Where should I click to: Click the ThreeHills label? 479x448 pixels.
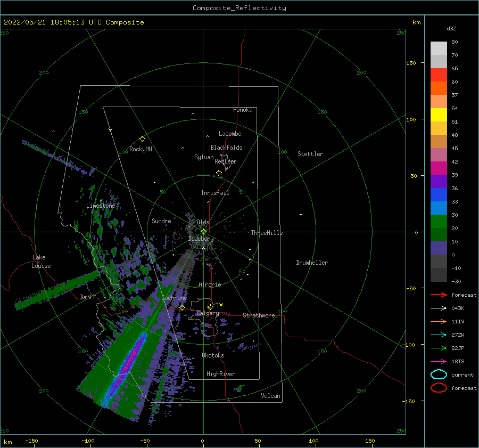pos(267,233)
